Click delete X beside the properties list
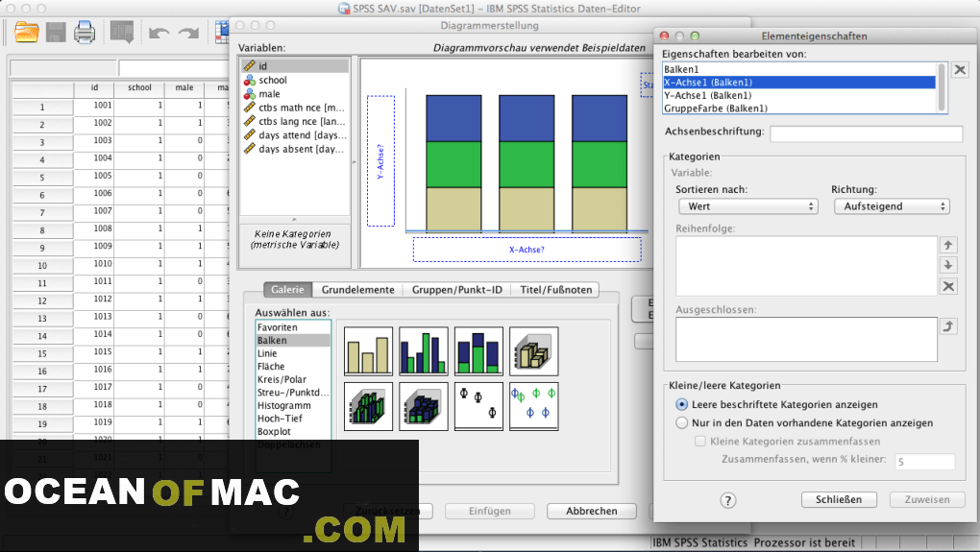The image size is (980, 552). [x=960, y=69]
